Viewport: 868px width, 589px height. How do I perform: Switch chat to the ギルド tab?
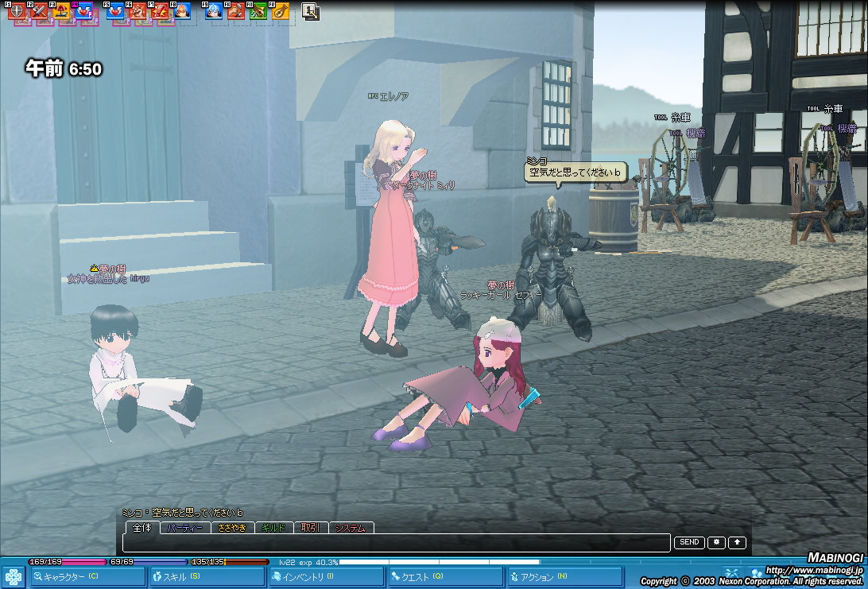[x=273, y=528]
